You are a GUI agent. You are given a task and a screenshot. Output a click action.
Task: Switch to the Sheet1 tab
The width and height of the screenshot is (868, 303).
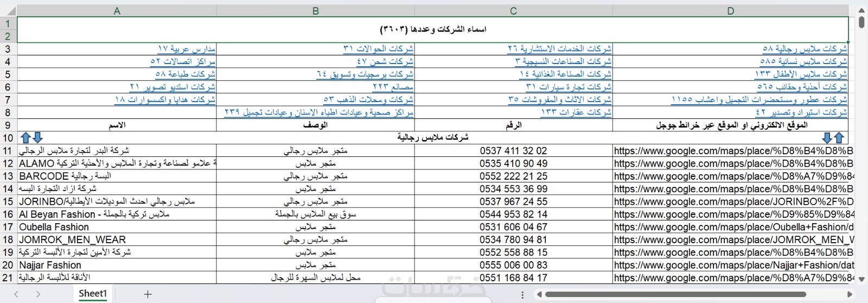tap(93, 294)
